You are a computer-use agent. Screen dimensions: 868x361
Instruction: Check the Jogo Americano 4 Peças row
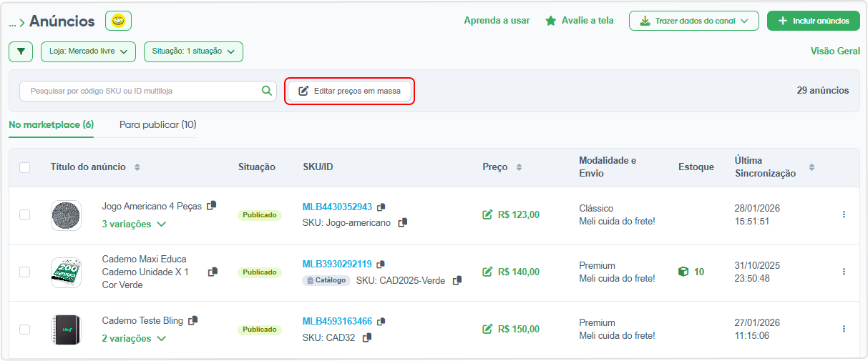(25, 214)
